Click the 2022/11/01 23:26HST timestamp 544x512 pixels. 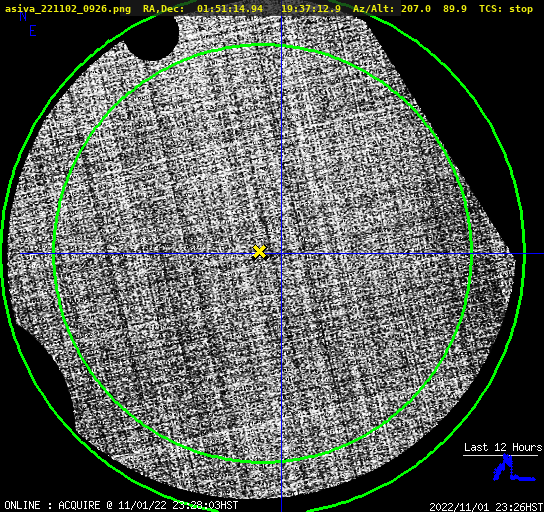tap(486, 507)
